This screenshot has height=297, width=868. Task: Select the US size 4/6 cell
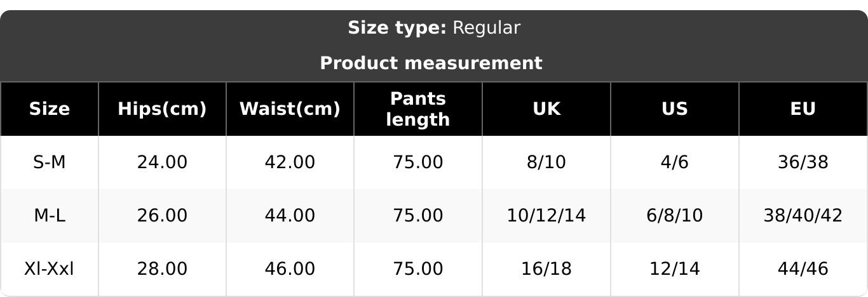[x=675, y=162]
